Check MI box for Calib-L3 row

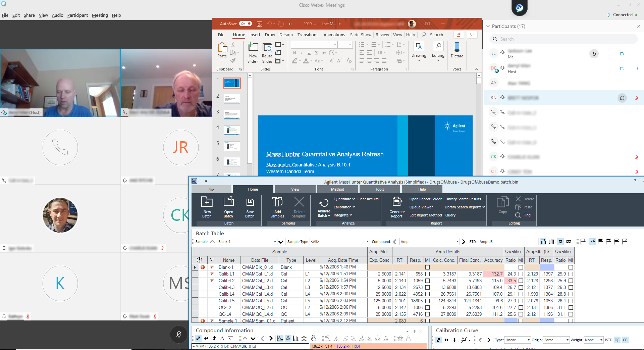pyautogui.click(x=427, y=288)
